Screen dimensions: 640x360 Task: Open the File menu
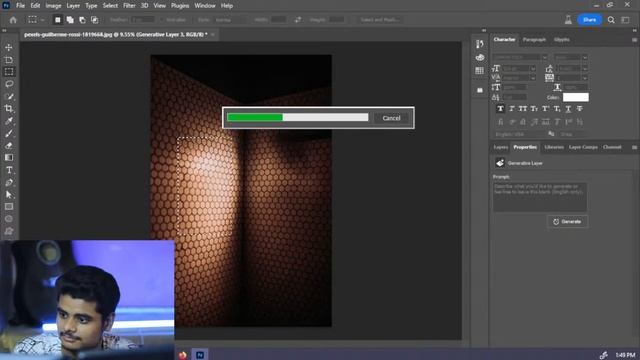pos(20,6)
